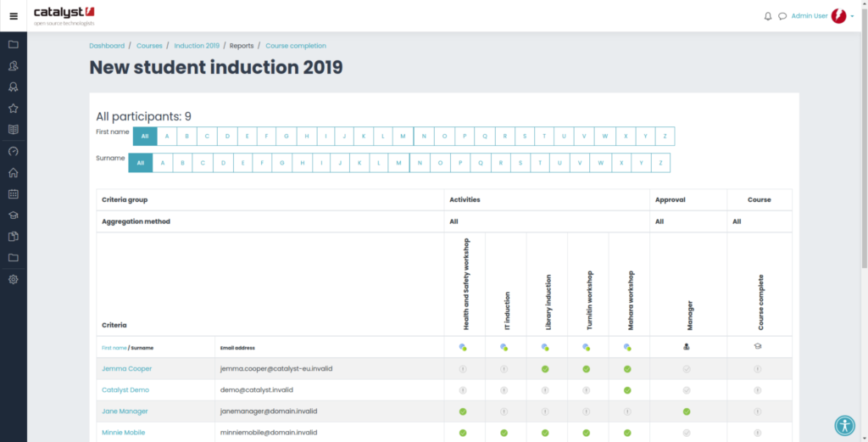Click the star icon in left sidebar
868x442 pixels.
tap(13, 109)
